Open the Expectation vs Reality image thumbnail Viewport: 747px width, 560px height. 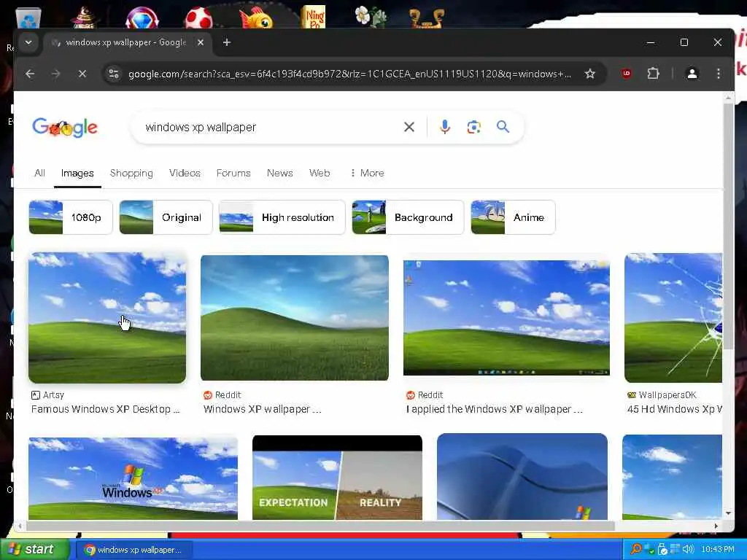(337, 477)
